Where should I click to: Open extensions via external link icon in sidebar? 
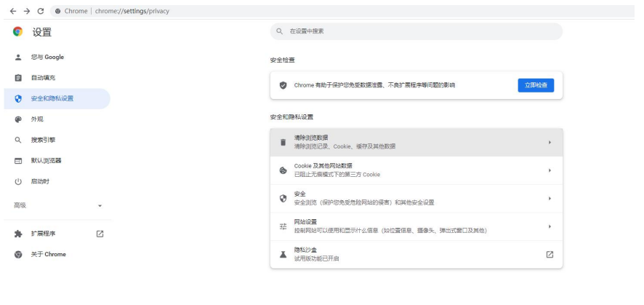click(x=100, y=234)
